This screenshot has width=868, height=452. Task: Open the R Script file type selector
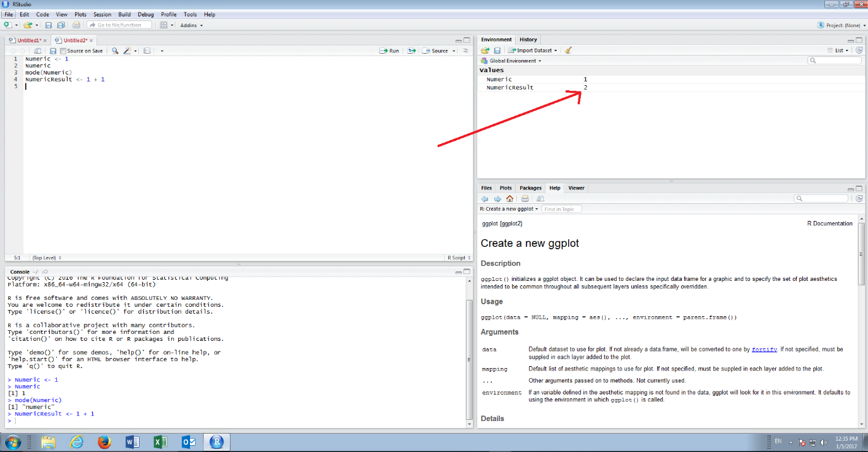coord(458,258)
